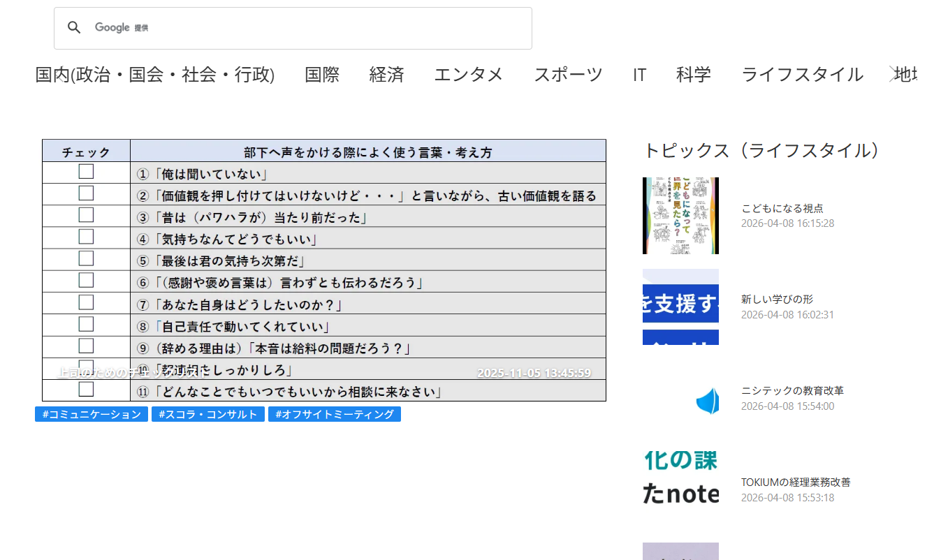Select the ライフスタイル category
Image resolution: width=934 pixels, height=560 pixels.
click(x=802, y=75)
